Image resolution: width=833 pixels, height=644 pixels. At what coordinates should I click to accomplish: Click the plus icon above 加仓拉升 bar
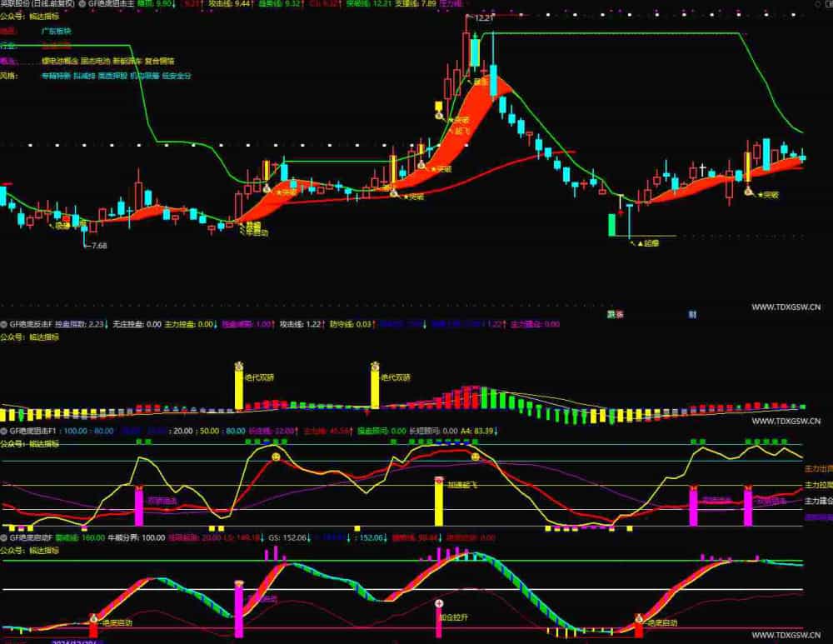point(439,604)
